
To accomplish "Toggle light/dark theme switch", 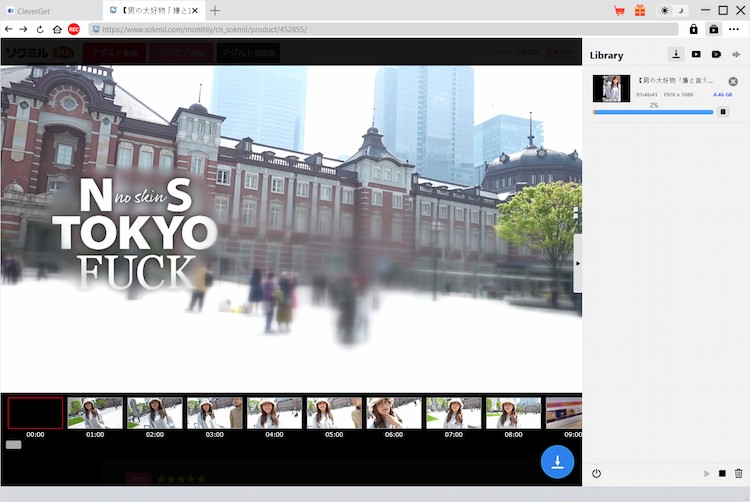I will click(x=673, y=10).
